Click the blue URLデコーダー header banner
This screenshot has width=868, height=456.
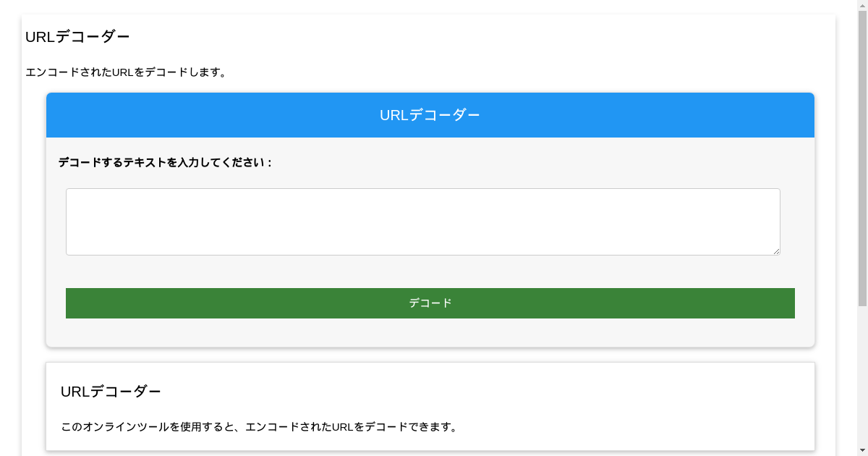click(430, 114)
